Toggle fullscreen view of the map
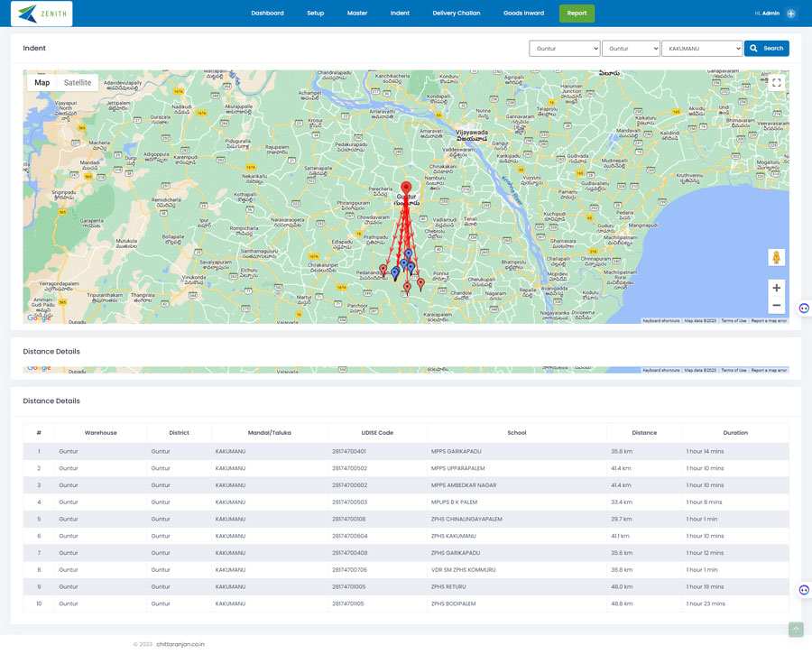The image size is (812, 654). tap(776, 83)
